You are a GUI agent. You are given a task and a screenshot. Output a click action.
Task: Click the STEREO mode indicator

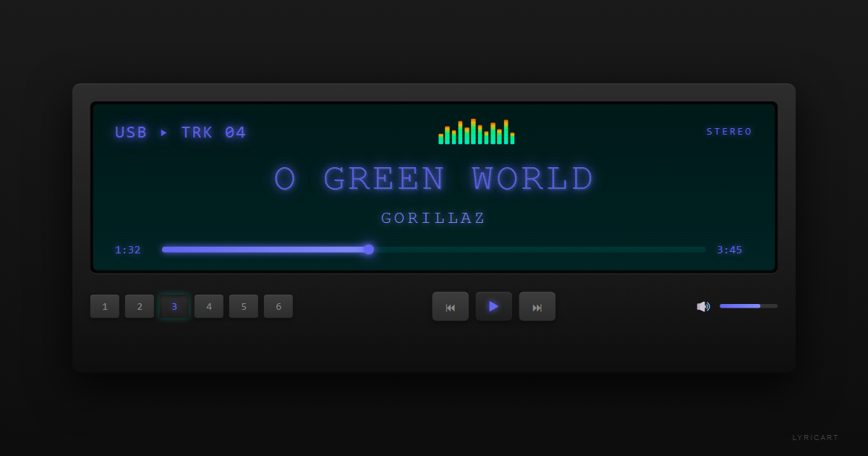pyautogui.click(x=729, y=131)
